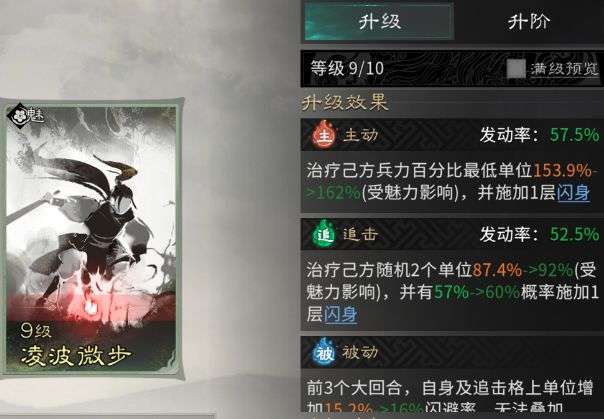The height and width of the screenshot is (419, 604).
Task: Click the 被动 skill header bar
Action: pyautogui.click(x=452, y=352)
